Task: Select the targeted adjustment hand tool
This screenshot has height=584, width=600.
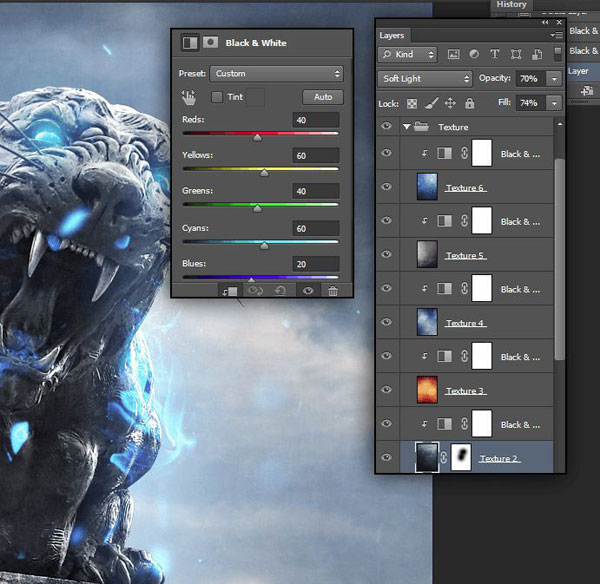Action: (x=189, y=98)
